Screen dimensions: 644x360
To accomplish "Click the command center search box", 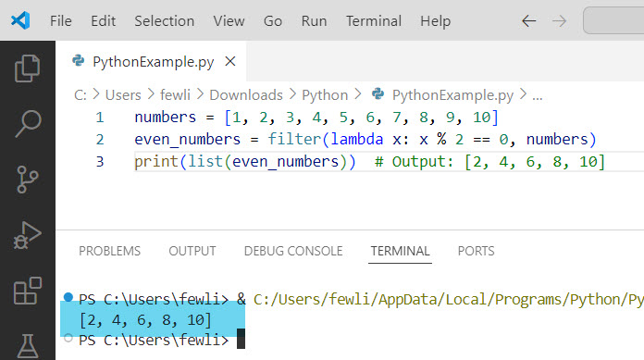I will 613,20.
